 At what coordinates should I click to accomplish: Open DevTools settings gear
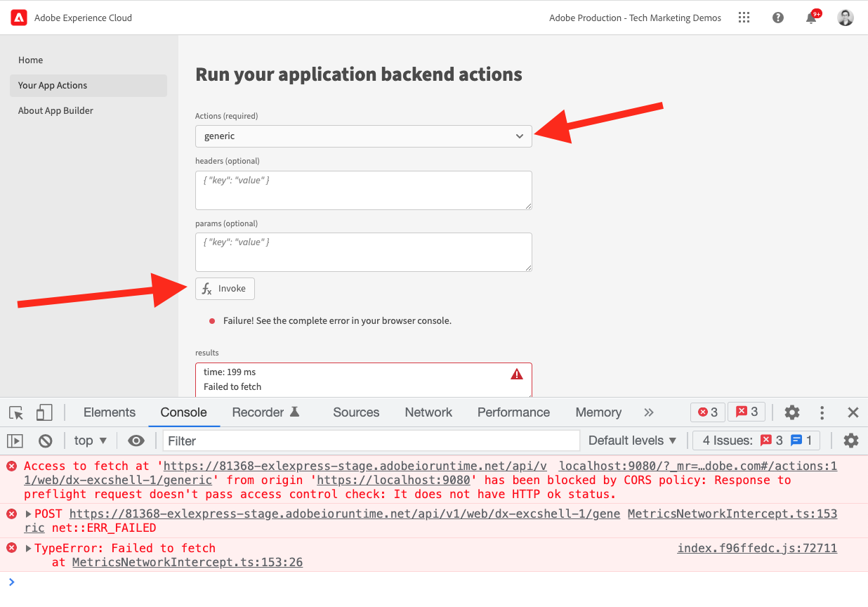(791, 412)
